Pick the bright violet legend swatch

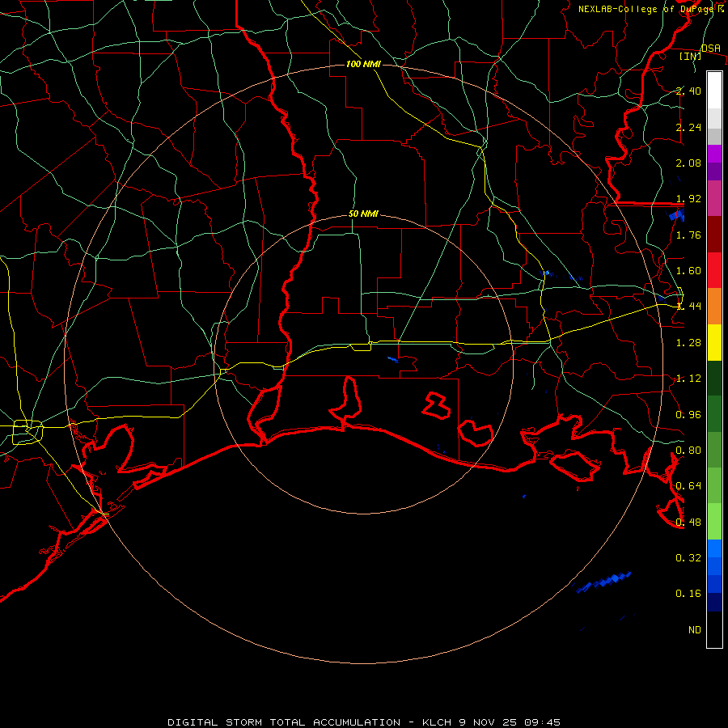coord(714,154)
